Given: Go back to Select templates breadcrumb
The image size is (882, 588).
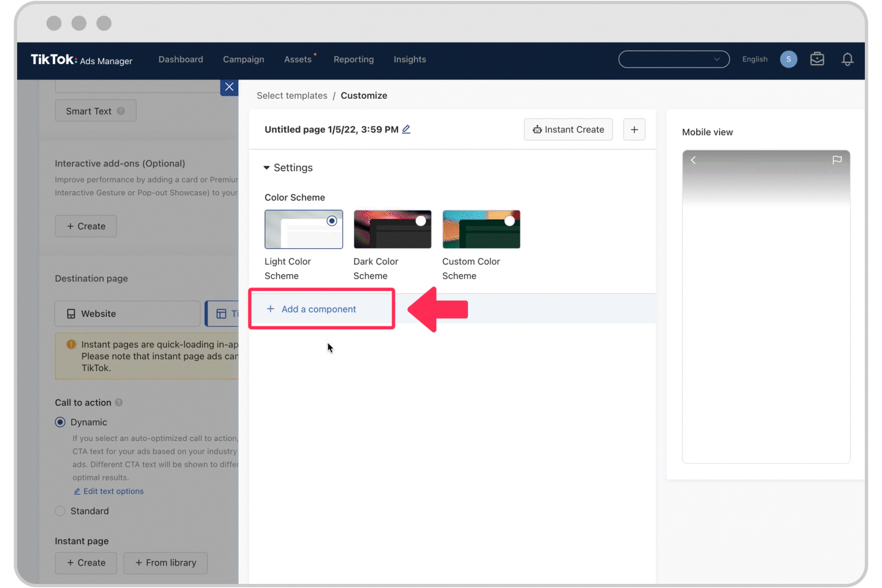Looking at the screenshot, I should point(292,96).
